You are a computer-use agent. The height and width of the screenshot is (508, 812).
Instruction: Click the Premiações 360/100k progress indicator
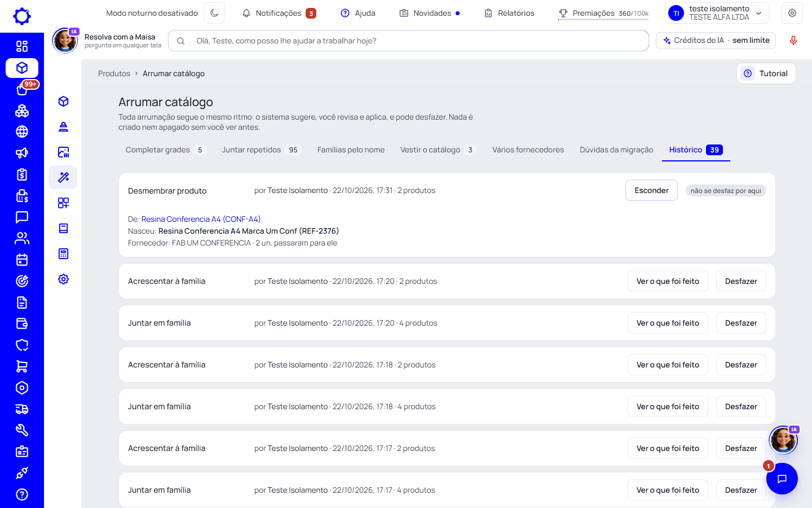click(x=603, y=14)
